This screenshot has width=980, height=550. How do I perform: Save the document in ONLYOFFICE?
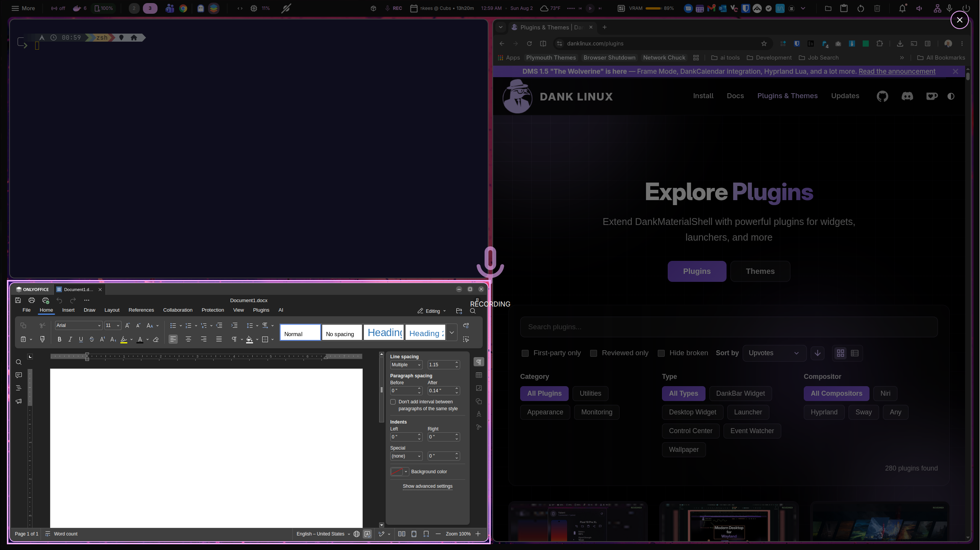(18, 300)
